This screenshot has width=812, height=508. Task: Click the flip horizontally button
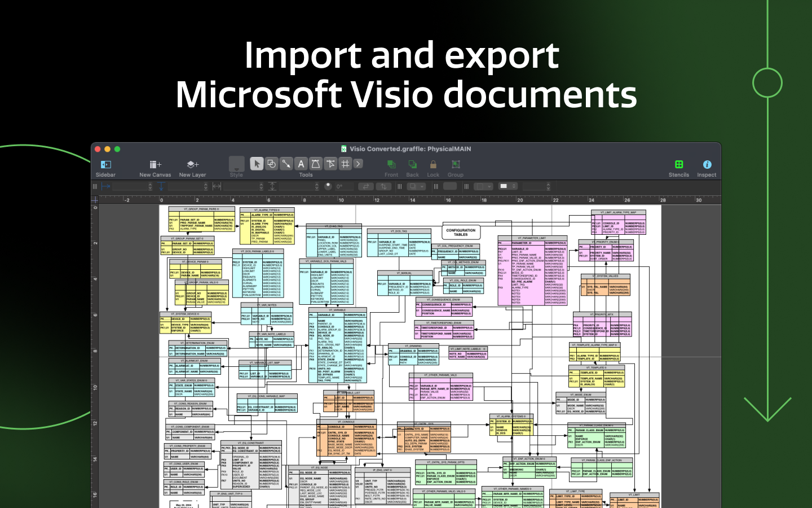click(x=367, y=186)
